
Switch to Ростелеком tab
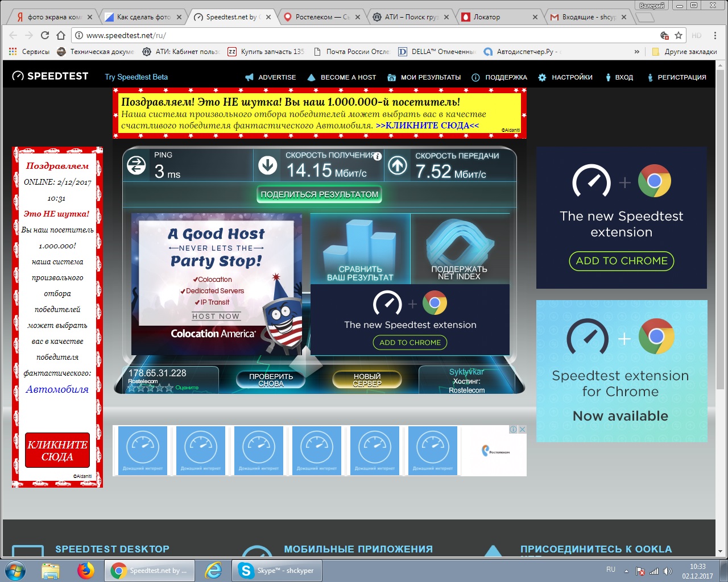click(322, 17)
